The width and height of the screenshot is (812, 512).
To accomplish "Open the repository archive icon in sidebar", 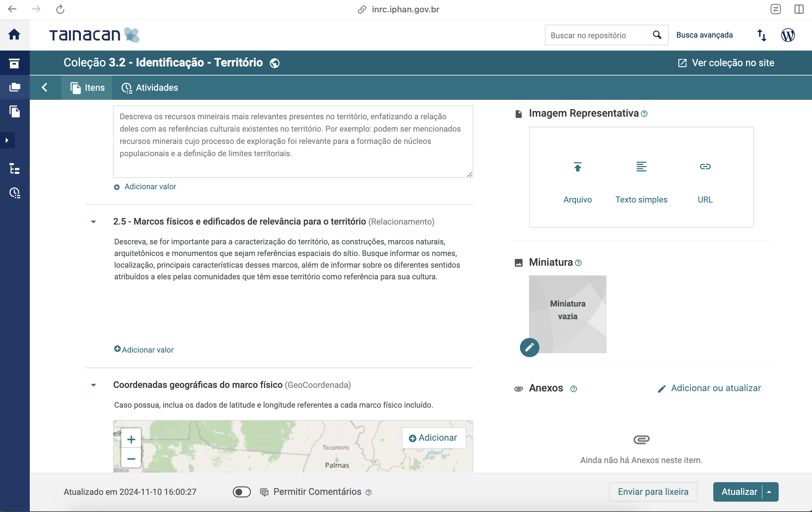I will click(14, 63).
